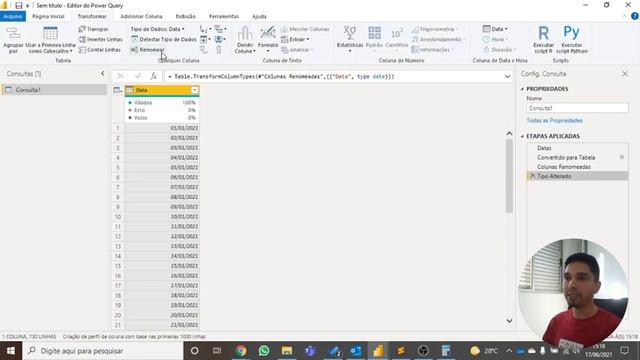
Task: Switch to the Página Inicial tab
Action: (49, 16)
